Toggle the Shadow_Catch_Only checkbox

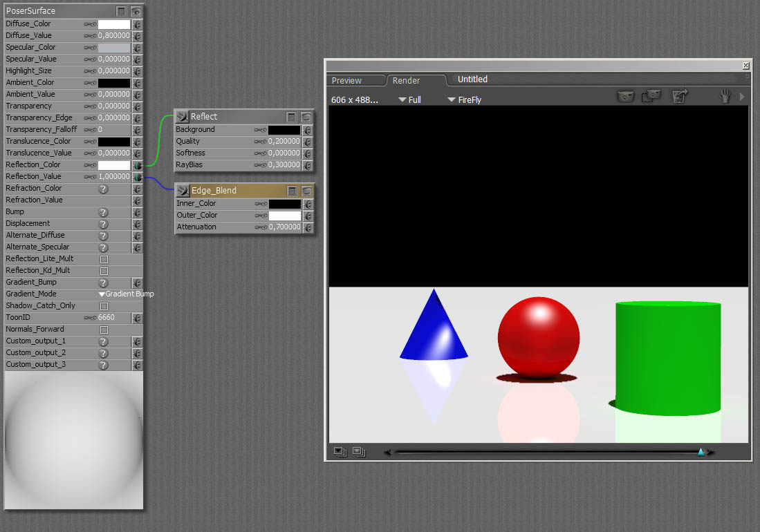pos(104,306)
